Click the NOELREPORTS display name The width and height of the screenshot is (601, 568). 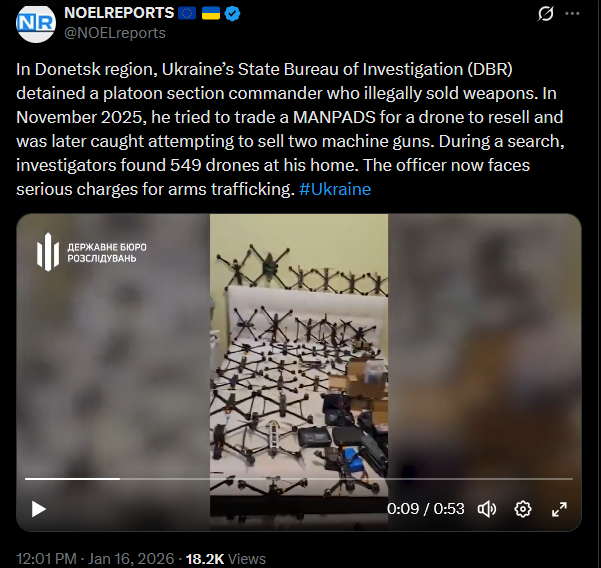pos(119,13)
